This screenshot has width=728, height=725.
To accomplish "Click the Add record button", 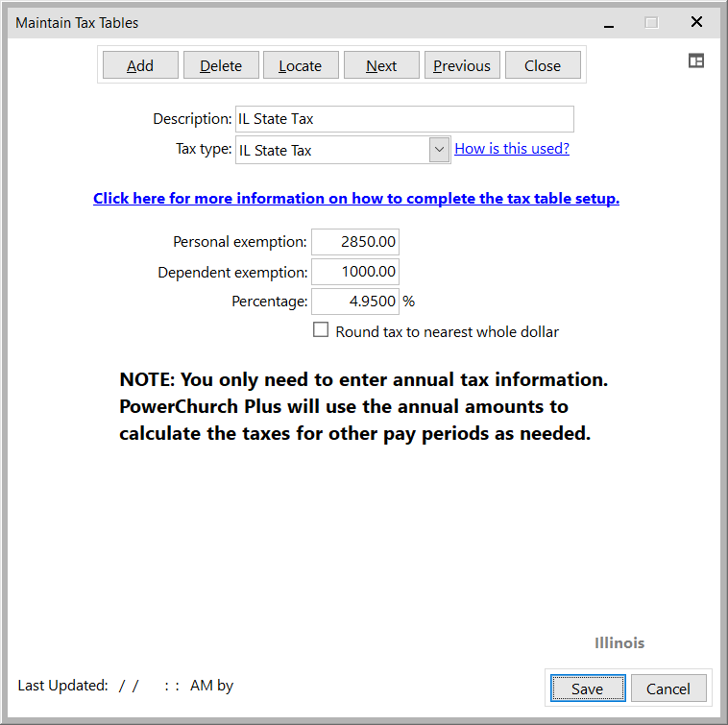I will 140,65.
